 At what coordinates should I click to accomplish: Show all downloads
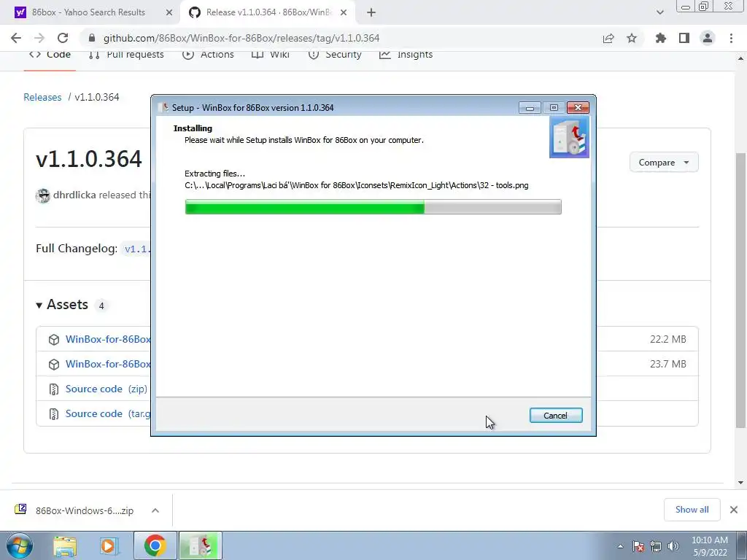692,510
